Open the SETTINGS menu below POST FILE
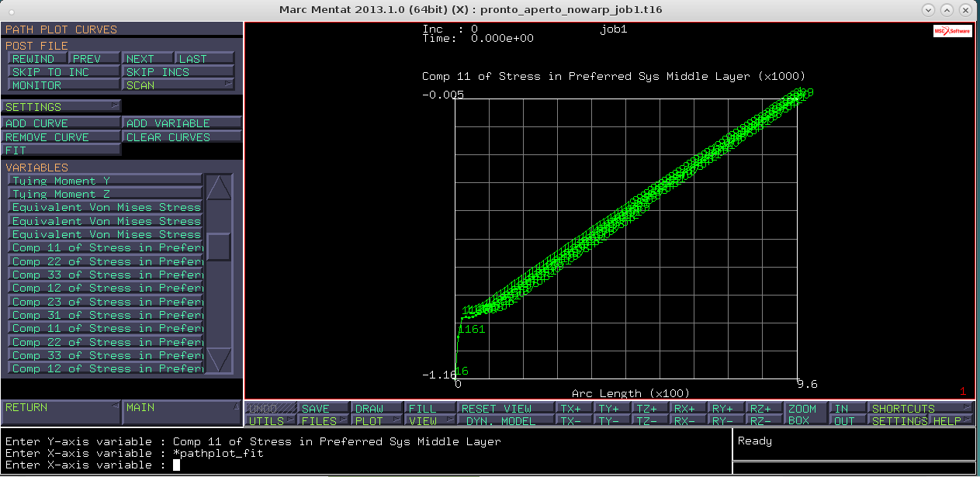The width and height of the screenshot is (980, 477). (61, 106)
